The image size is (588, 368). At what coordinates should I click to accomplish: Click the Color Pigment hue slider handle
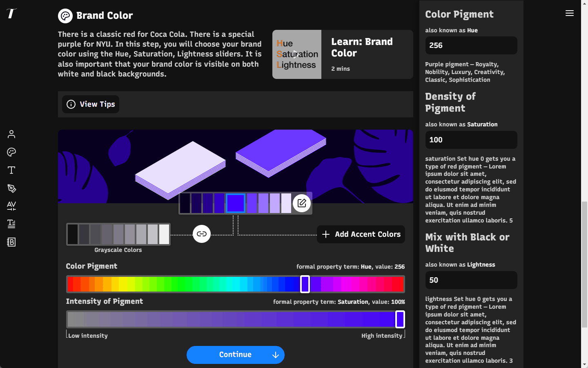tap(305, 284)
